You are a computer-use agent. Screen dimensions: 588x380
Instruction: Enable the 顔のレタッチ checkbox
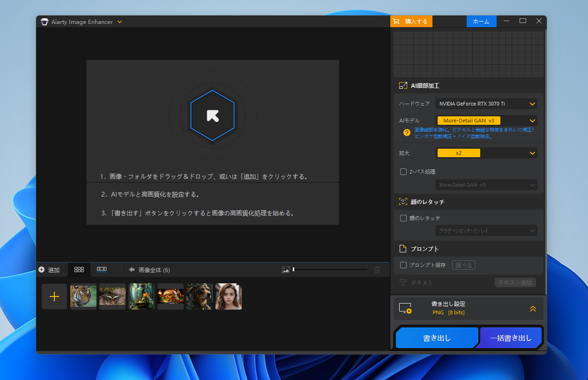pos(403,218)
